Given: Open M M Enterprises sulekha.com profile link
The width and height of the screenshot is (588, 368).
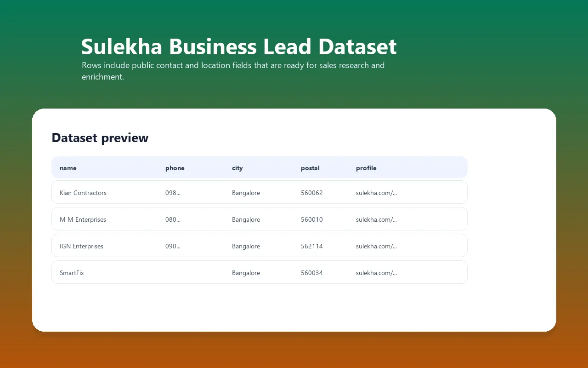Looking at the screenshot, I should point(376,219).
